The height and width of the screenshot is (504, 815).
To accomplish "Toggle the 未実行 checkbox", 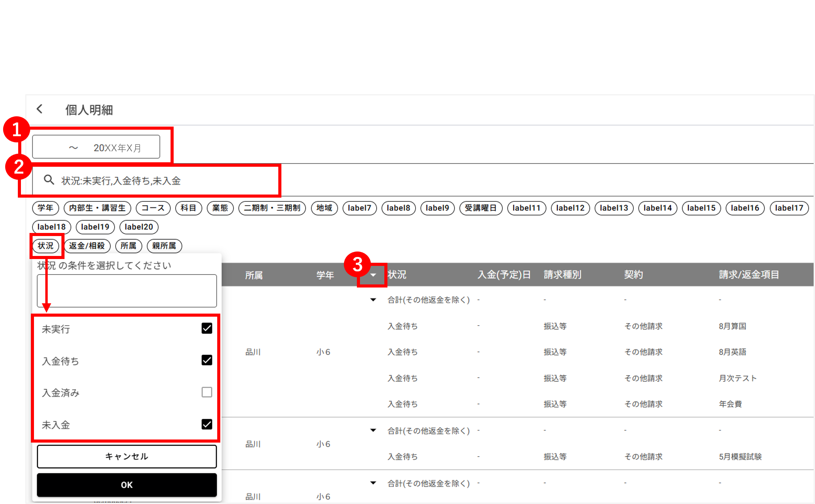I will 207,328.
